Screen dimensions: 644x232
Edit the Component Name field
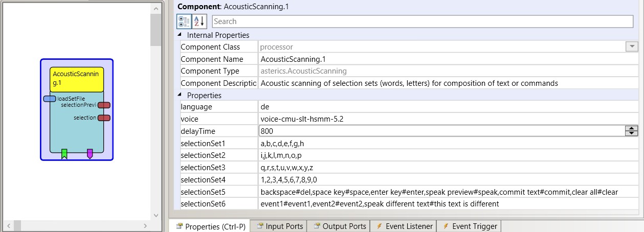click(448, 59)
